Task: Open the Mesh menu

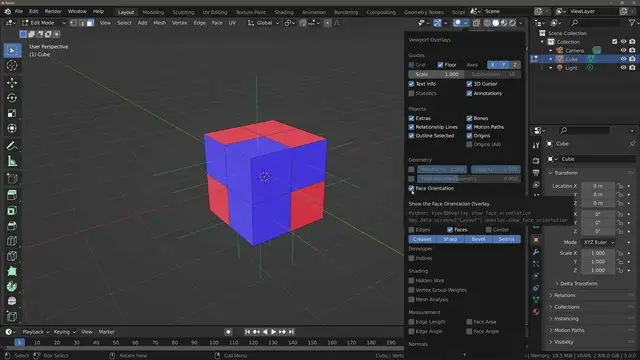Action: click(160, 23)
